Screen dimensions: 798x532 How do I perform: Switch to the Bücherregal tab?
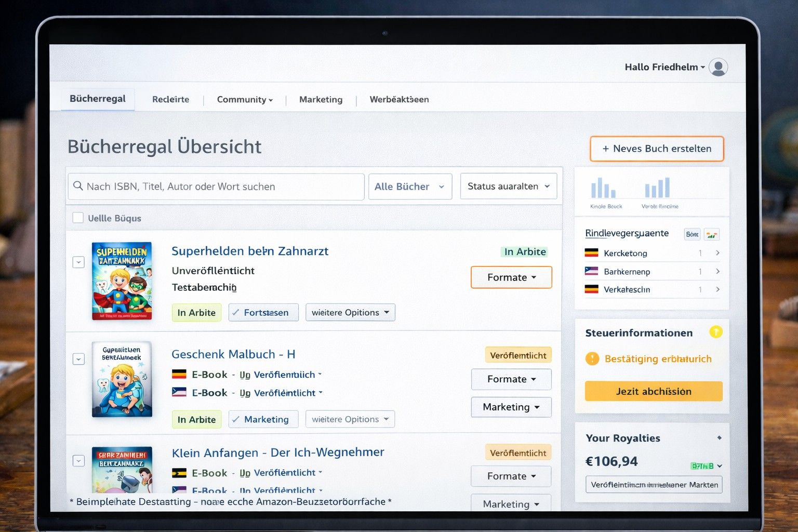97,99
